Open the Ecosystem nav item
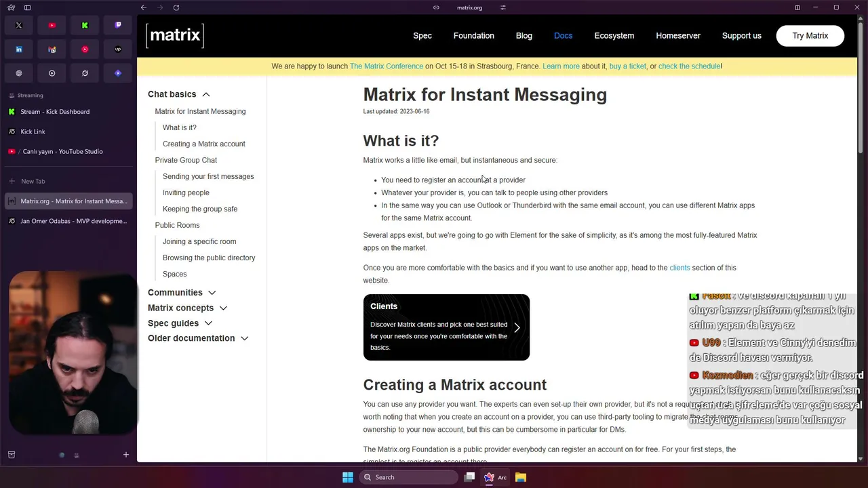The width and height of the screenshot is (868, 488). [614, 36]
